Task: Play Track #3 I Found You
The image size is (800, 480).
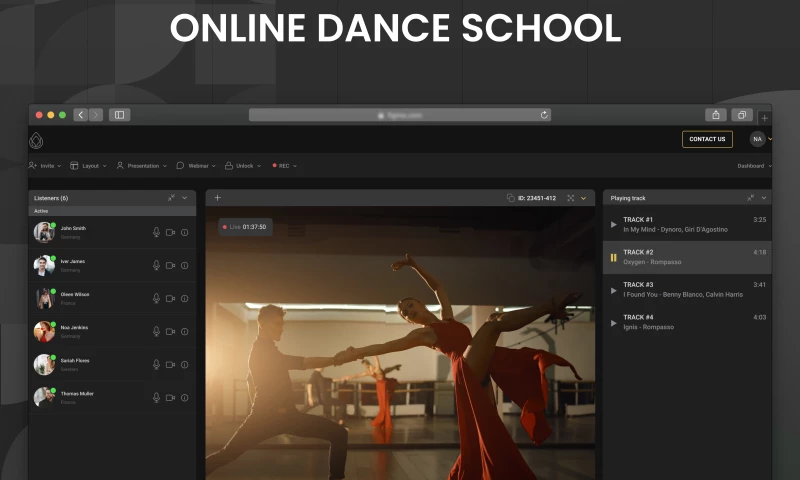Action: (614, 290)
